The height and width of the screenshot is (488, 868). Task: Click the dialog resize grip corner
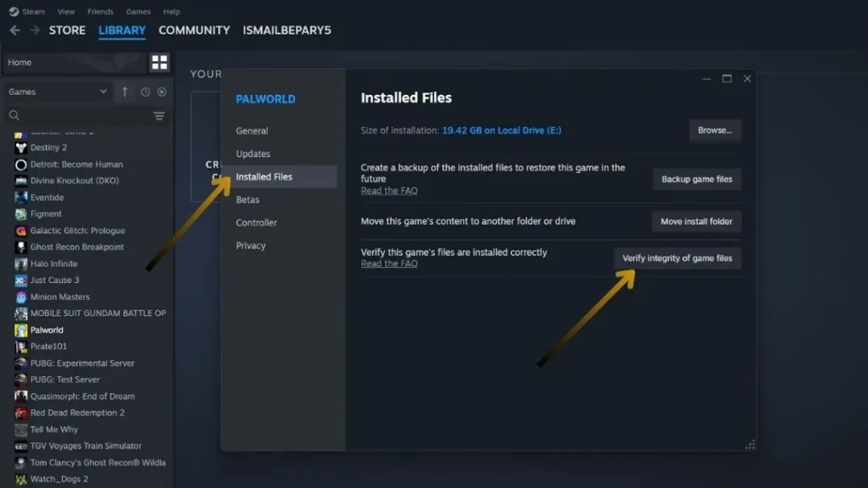[750, 445]
